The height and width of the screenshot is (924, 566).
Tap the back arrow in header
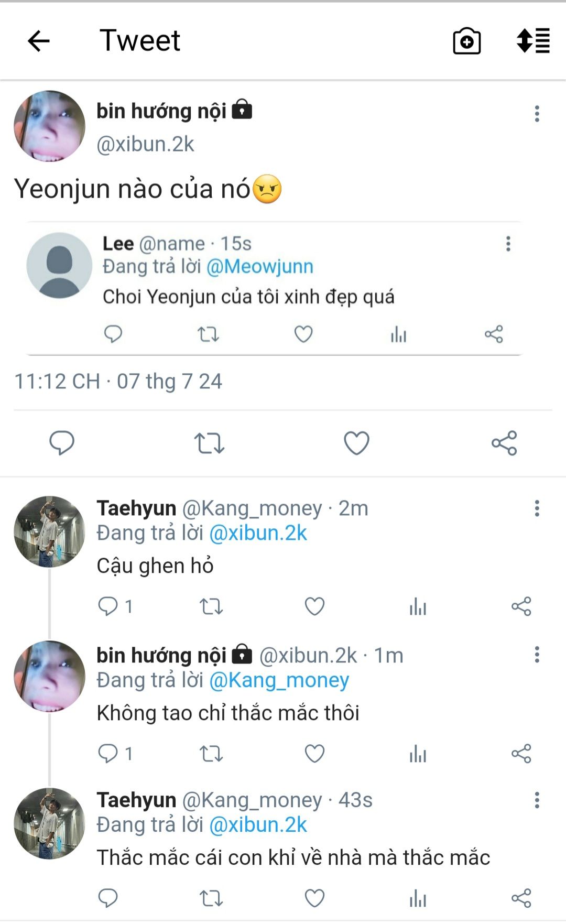(39, 41)
